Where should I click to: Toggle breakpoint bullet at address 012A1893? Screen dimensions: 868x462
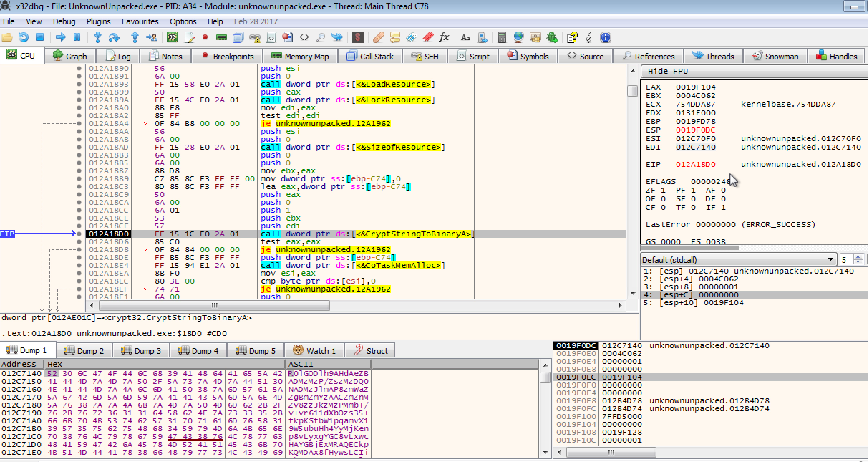click(x=79, y=84)
